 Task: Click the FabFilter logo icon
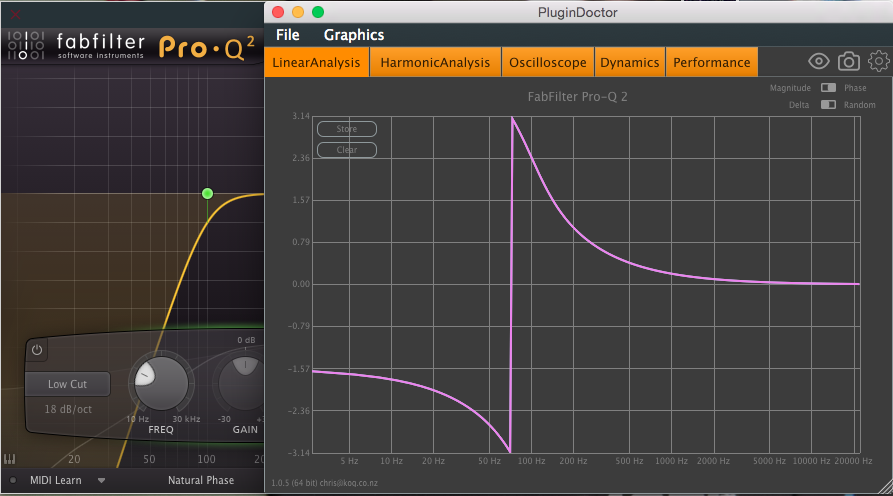pos(26,46)
